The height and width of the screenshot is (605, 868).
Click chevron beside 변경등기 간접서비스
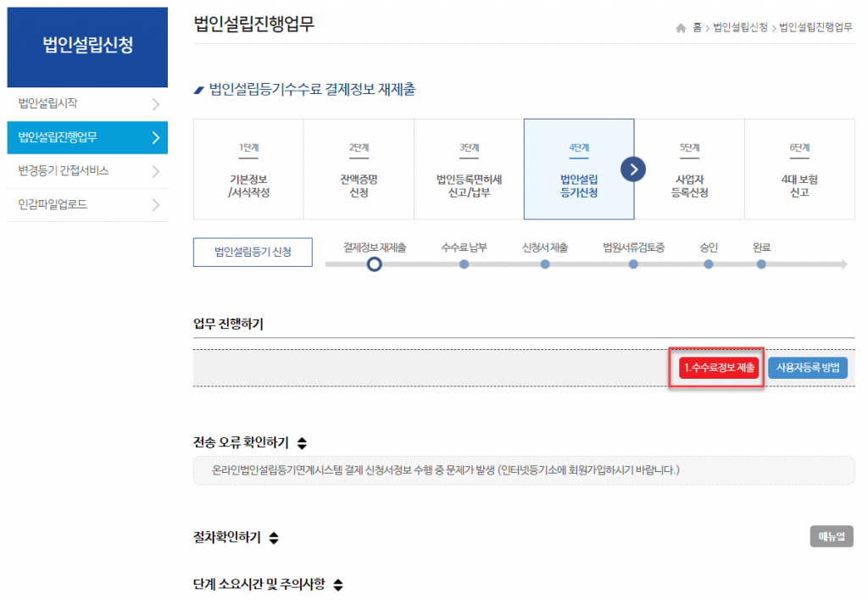tap(156, 172)
